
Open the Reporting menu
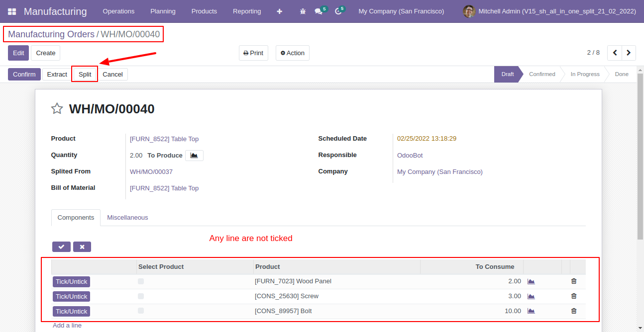[x=247, y=11]
